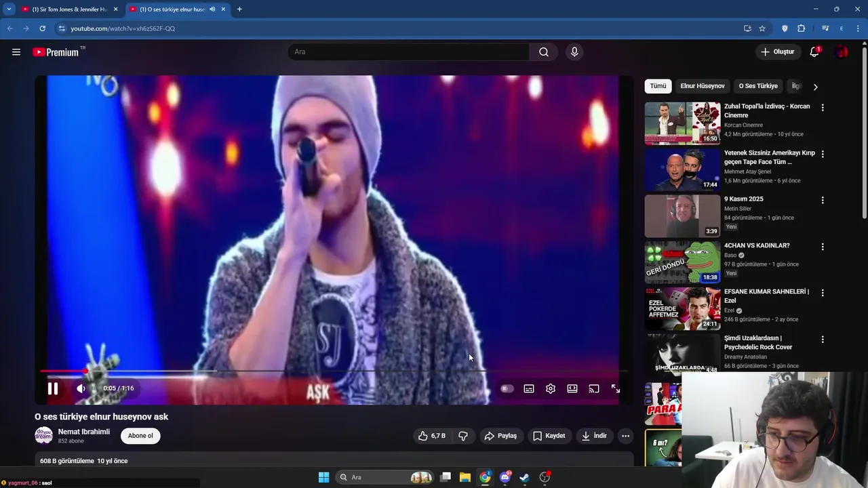The width and height of the screenshot is (868, 488).
Task: Open player settings gear
Action: (x=551, y=388)
